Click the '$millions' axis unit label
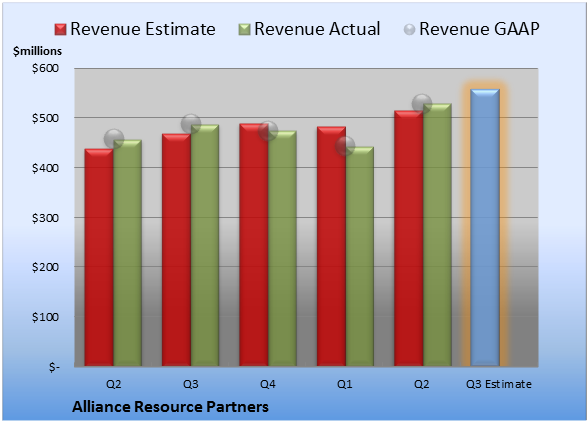Screen dimensions: 588x422 point(37,51)
